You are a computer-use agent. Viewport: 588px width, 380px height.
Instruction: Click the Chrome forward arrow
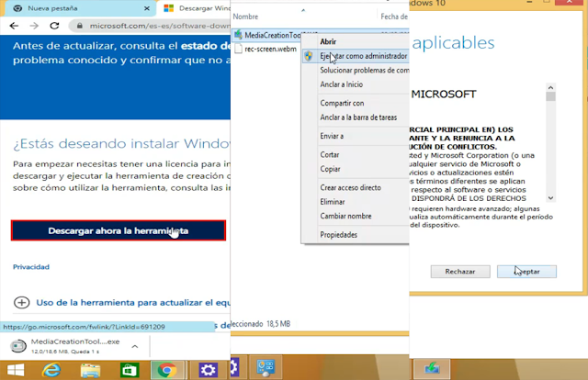(34, 26)
